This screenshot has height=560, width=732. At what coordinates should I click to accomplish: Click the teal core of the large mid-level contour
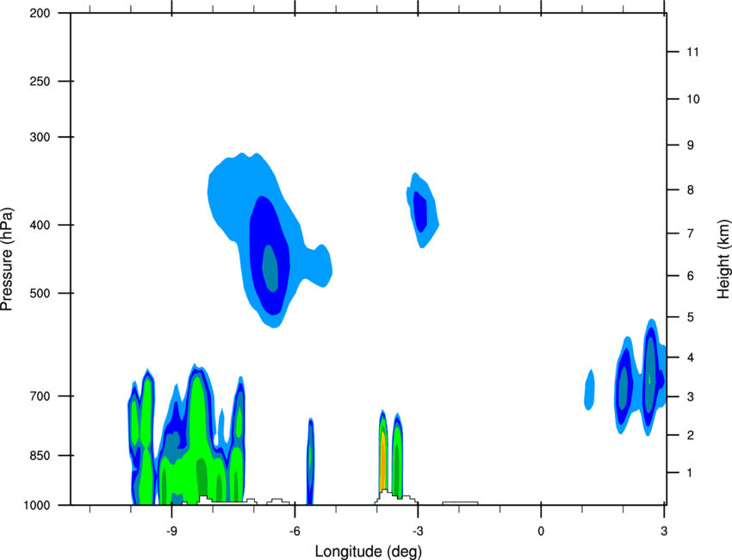[x=270, y=268]
